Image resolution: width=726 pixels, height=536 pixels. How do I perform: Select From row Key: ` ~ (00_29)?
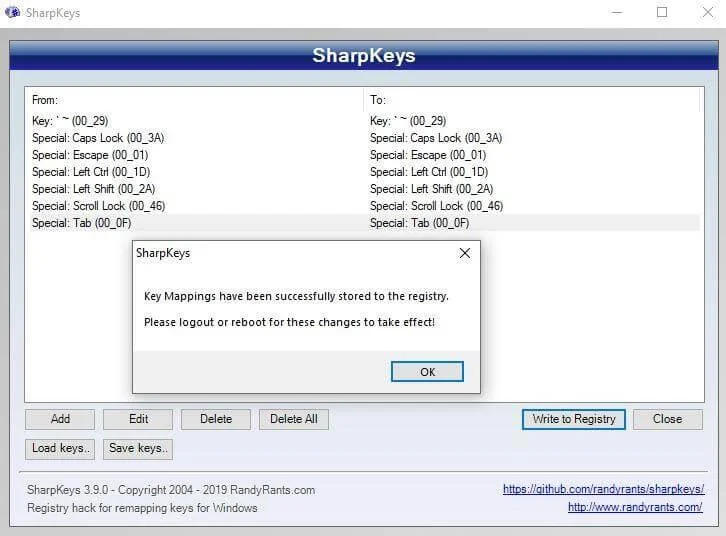tap(70, 121)
